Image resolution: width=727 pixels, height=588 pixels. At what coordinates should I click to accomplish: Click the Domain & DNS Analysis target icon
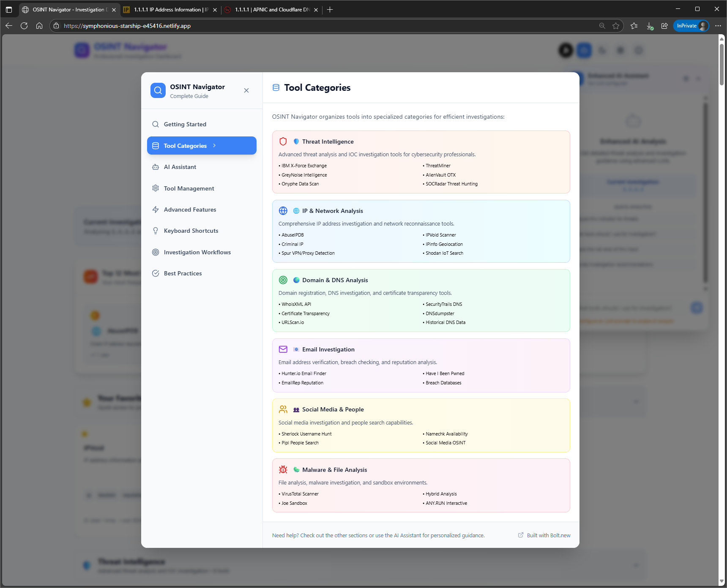pos(283,280)
